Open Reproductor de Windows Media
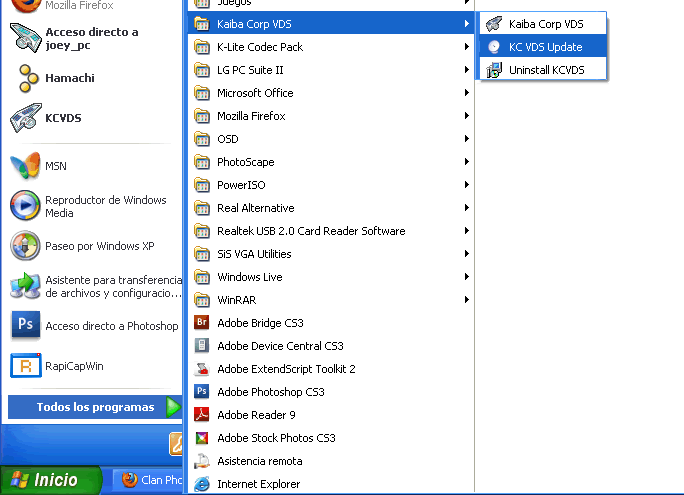Viewport: 684px width, 495px height. click(x=94, y=206)
